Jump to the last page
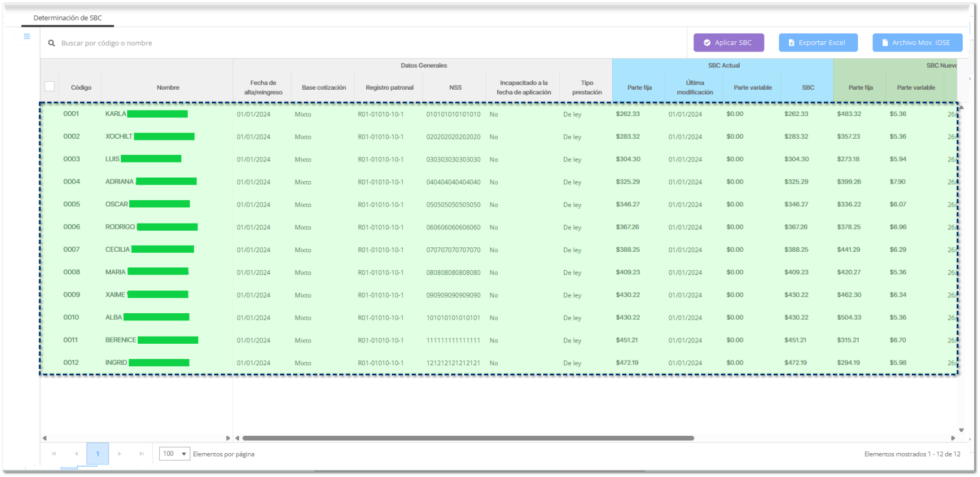The height and width of the screenshot is (477, 980). click(x=142, y=454)
